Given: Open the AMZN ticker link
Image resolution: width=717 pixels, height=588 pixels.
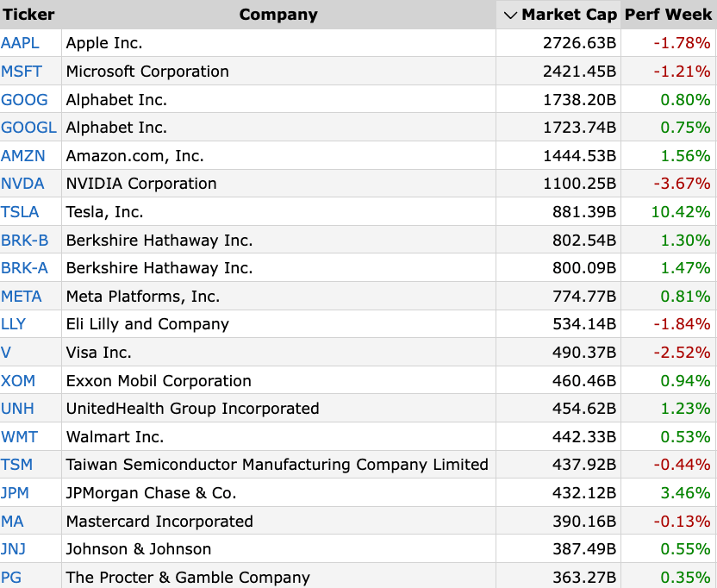Looking at the screenshot, I should pos(22,156).
